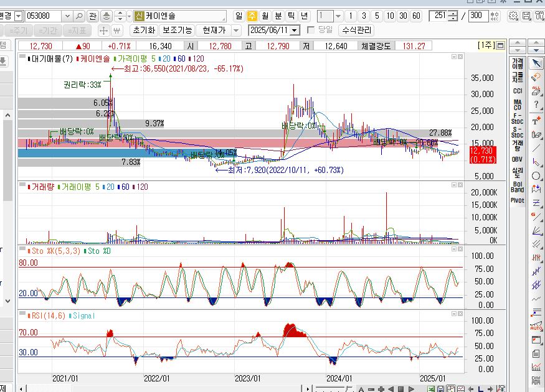The height and width of the screenshot is (392, 545).
Task: Select the 분 minute period button
Action: 278,16
